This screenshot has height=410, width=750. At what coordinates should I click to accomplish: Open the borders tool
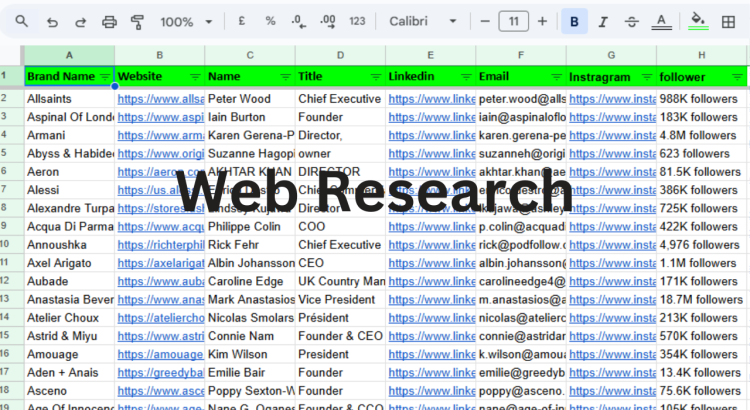coord(728,22)
